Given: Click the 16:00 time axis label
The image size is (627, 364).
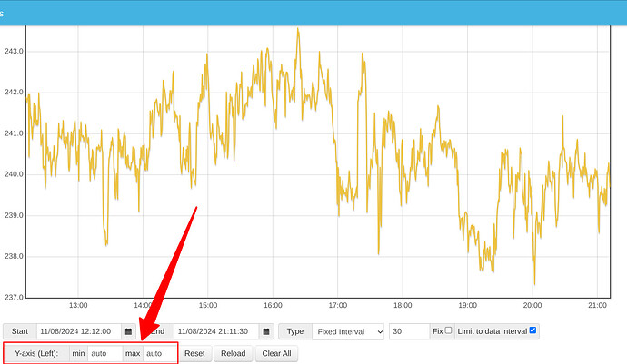Looking at the screenshot, I should tap(273, 305).
